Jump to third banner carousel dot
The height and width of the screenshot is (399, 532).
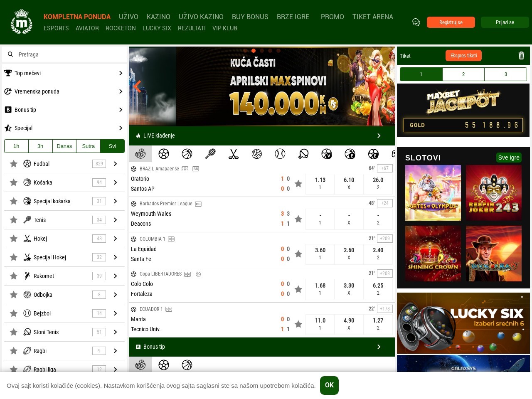click(262, 51)
